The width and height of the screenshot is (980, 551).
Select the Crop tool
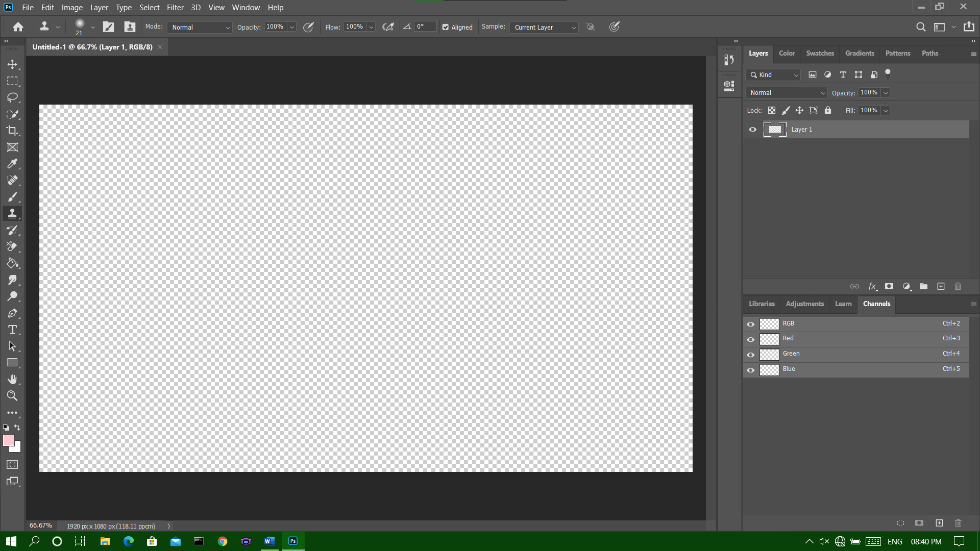tap(12, 131)
